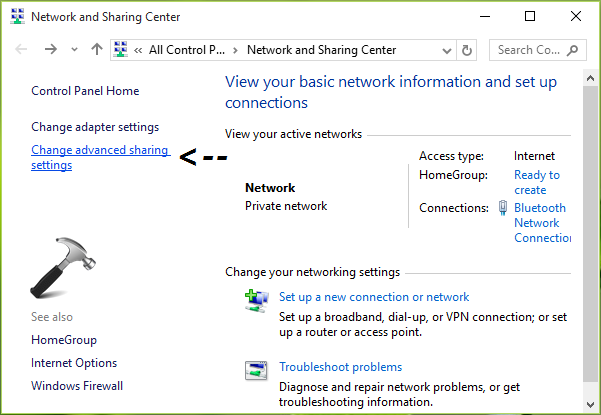Click the Back navigation arrow

22,49
